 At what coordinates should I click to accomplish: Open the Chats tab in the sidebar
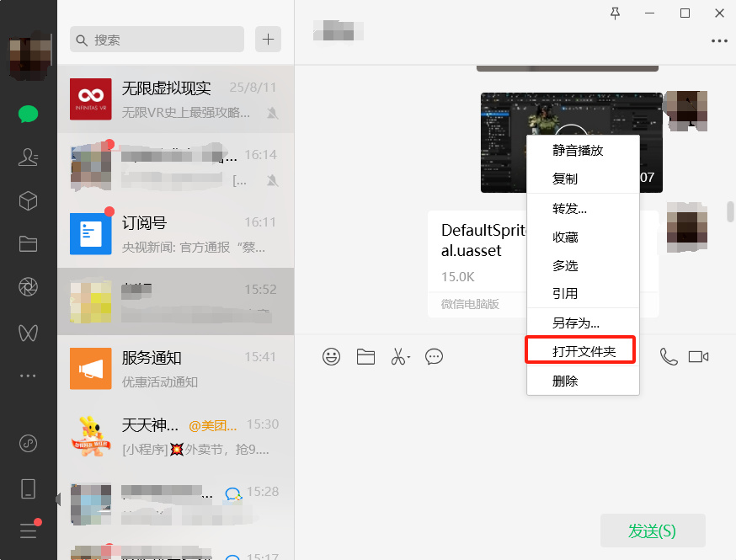pos(28,114)
